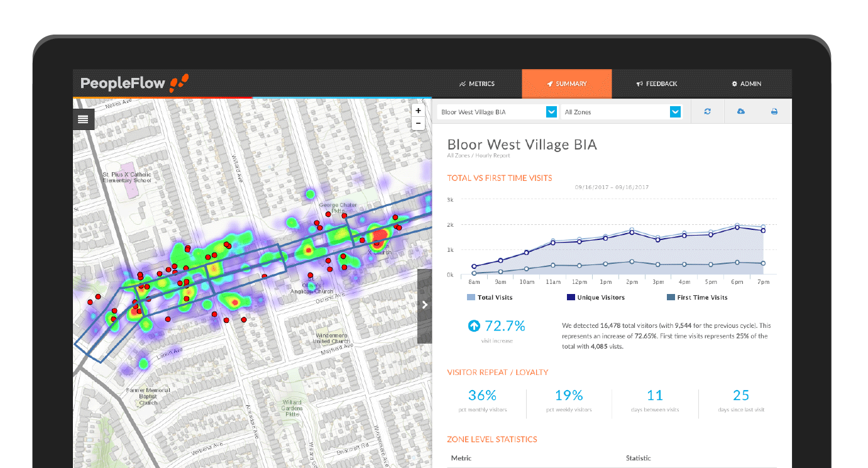
Task: Toggle the Unique Visitors legend entry
Action: coord(596,298)
